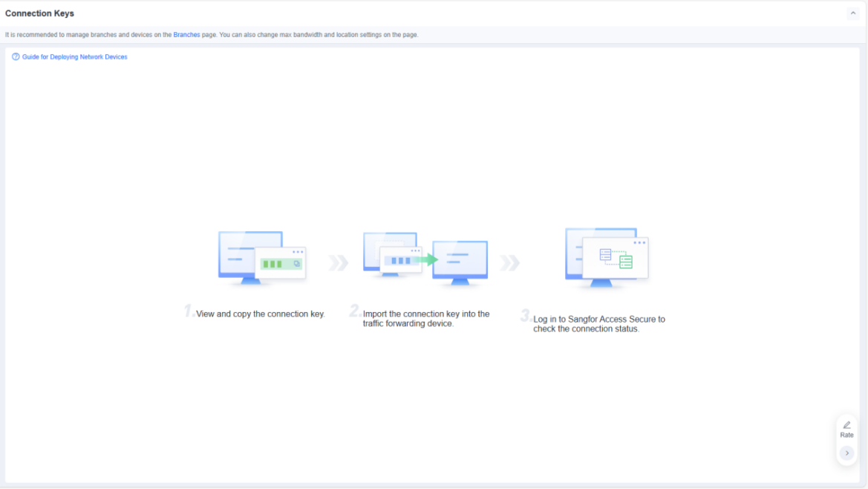Click text 'Log in to Sangfor Access Secure to'
Image resolution: width=868 pixels, height=489 pixels.
click(599, 320)
